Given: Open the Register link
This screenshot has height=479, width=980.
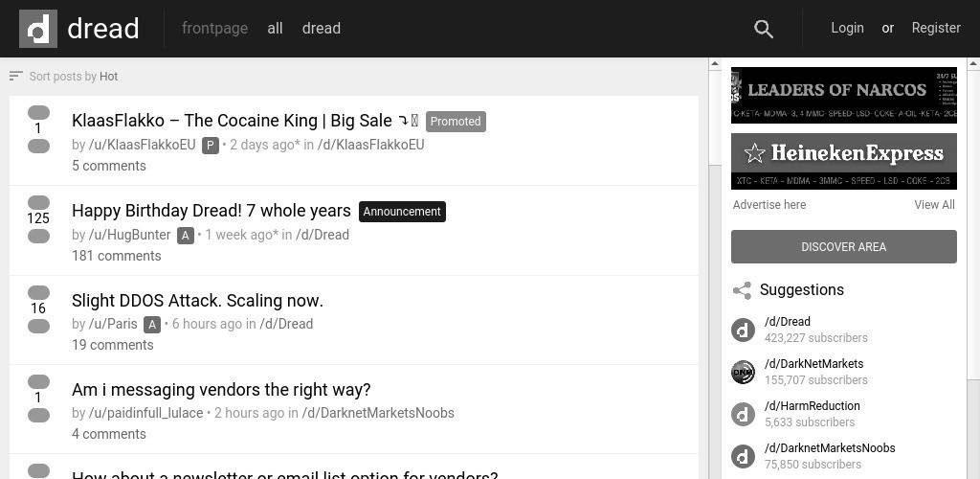Looking at the screenshot, I should 936,28.
